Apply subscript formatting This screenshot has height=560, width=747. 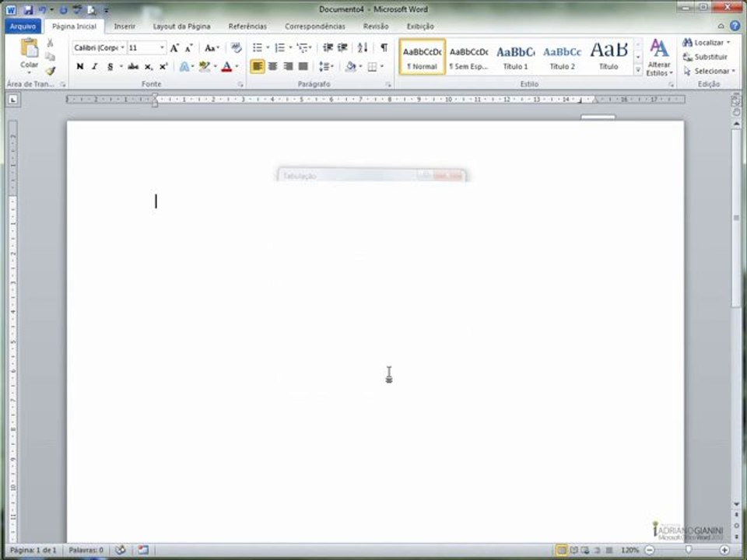(149, 67)
